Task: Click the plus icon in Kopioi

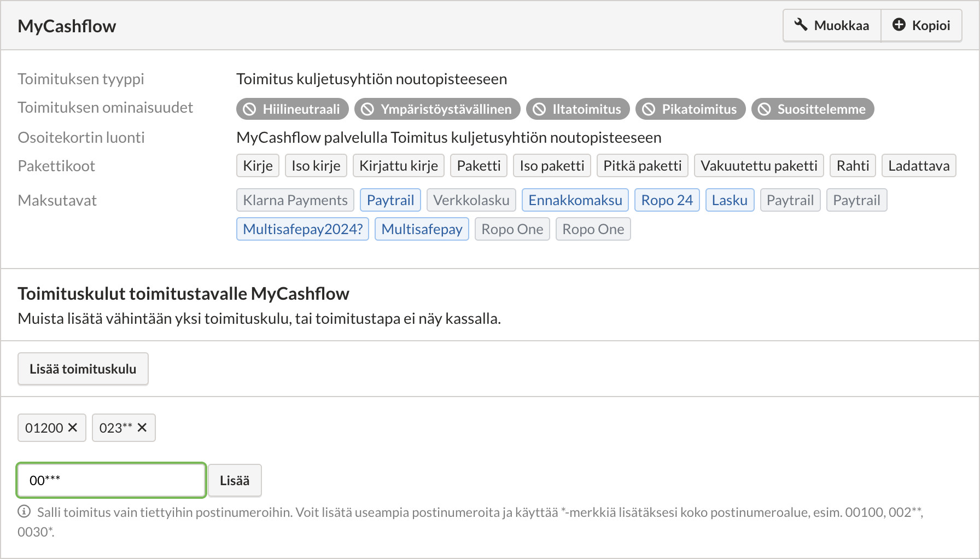Action: coord(899,25)
